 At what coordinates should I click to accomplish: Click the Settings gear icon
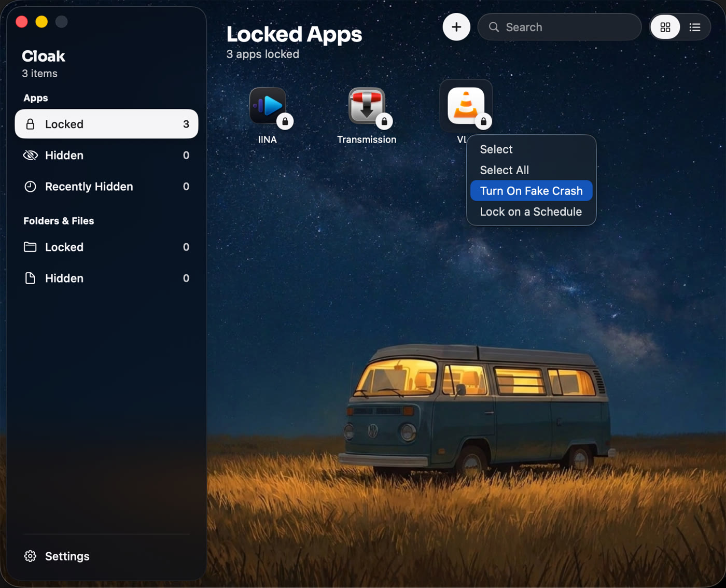point(30,556)
